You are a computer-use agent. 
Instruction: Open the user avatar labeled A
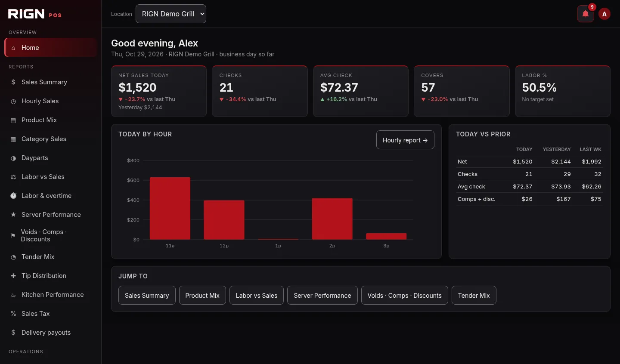tap(604, 14)
